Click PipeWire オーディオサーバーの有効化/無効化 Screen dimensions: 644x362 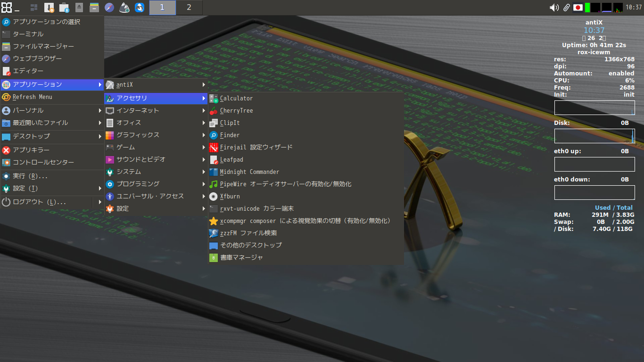[306, 184]
